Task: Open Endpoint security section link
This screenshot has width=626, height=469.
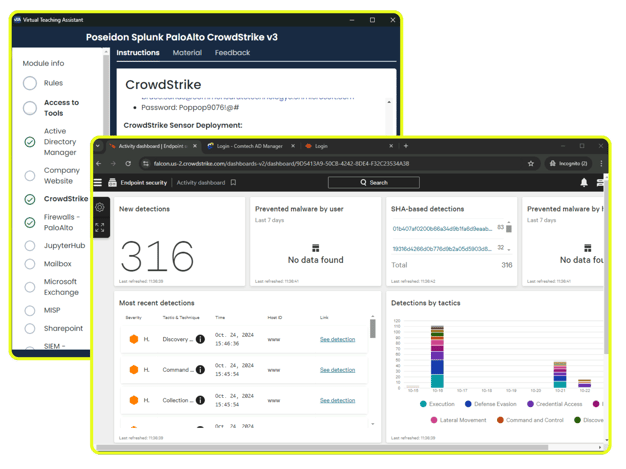Action: (x=144, y=183)
